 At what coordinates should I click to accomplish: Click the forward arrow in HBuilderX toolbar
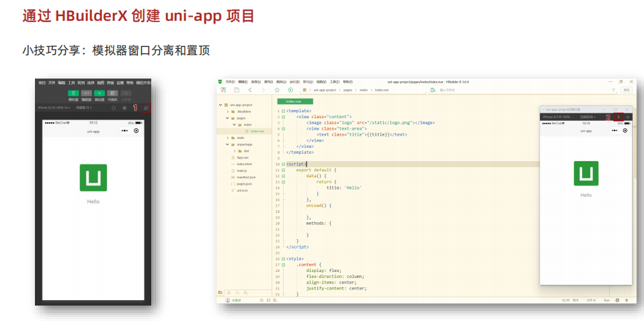click(264, 90)
